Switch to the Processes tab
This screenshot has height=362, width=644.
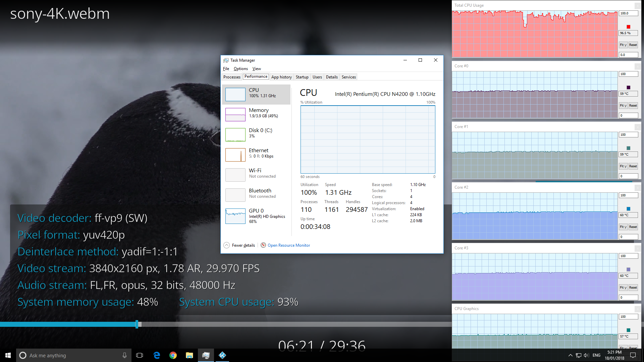[x=232, y=77]
